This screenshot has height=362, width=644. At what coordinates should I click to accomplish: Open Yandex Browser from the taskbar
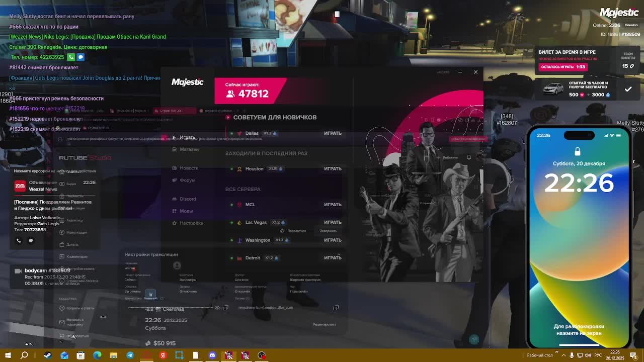163,355
